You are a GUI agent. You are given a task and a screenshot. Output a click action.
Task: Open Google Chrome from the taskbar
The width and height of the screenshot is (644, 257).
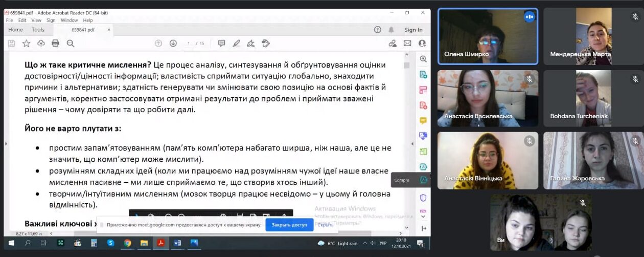[x=127, y=243]
